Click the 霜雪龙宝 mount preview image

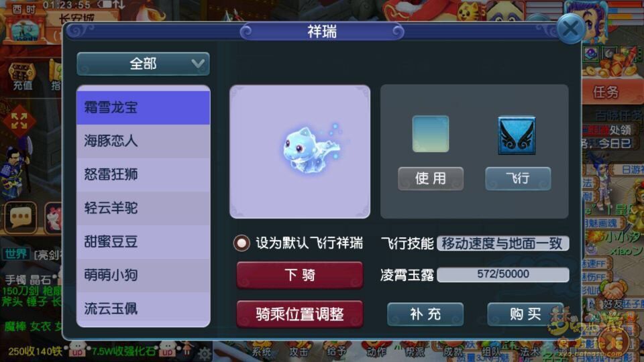pos(300,152)
